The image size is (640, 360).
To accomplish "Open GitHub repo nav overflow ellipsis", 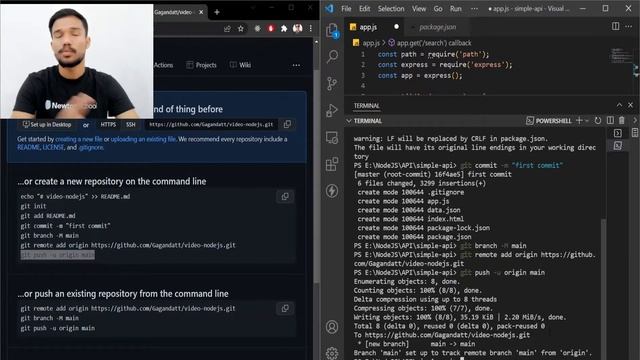I will click(296, 65).
